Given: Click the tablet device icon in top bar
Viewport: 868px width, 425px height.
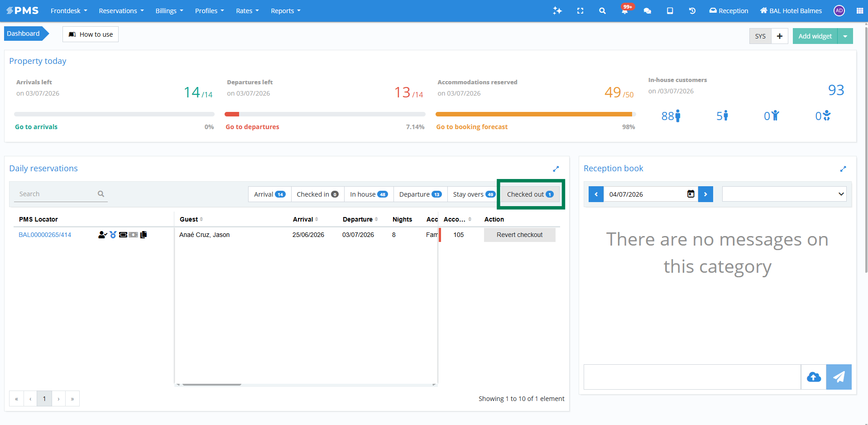Looking at the screenshot, I should point(670,11).
